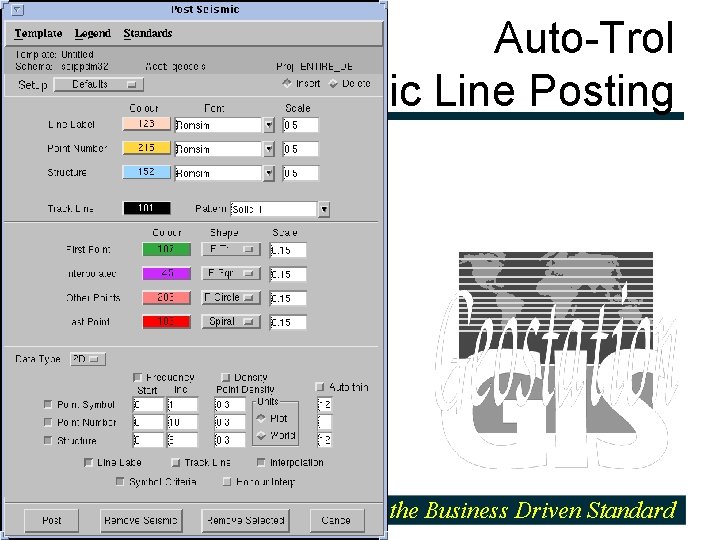The height and width of the screenshot is (540, 720).
Task: Click the Point Number Inc field
Action: point(182,422)
